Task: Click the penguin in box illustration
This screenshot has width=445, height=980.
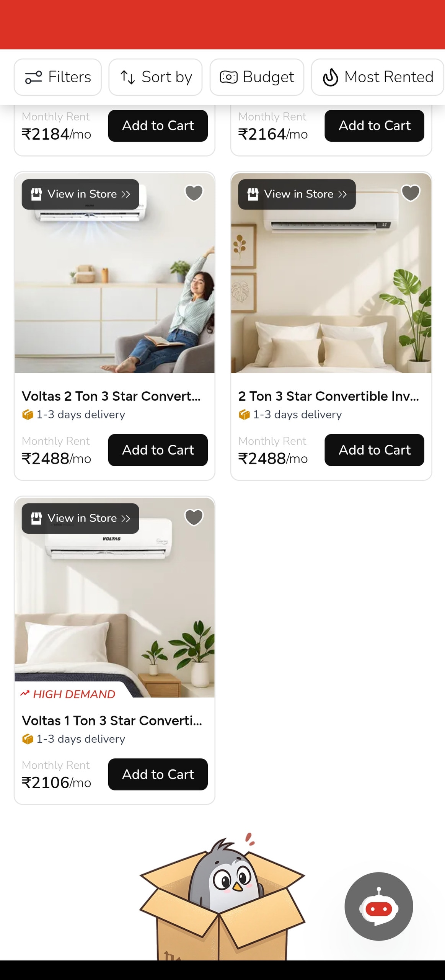Action: pos(222,896)
